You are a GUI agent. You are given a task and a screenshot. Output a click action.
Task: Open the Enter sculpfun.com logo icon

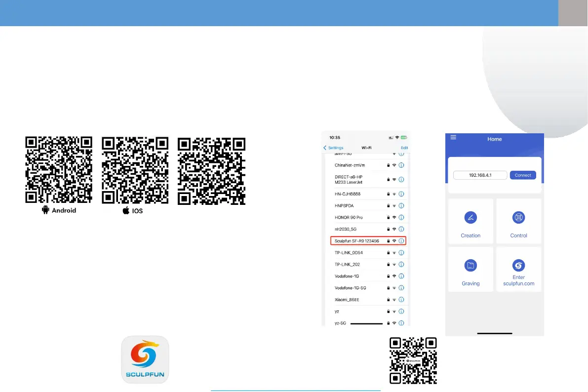pyautogui.click(x=518, y=265)
